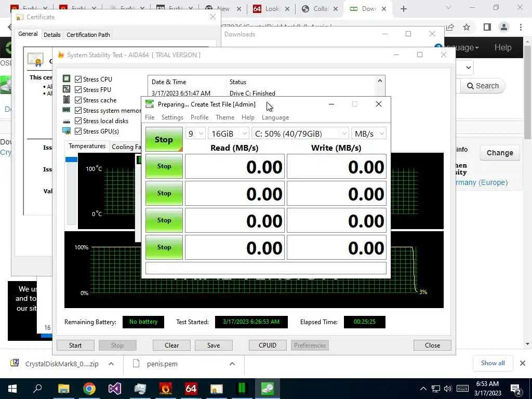
Task: Click the Search button on the web page
Action: tap(483, 86)
